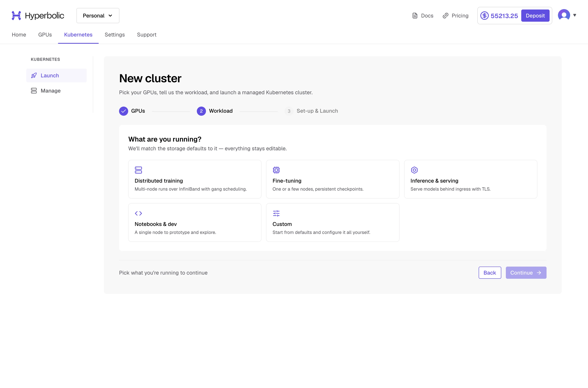Click the Manage server icon
The width and height of the screenshot is (588, 388).
pos(34,91)
